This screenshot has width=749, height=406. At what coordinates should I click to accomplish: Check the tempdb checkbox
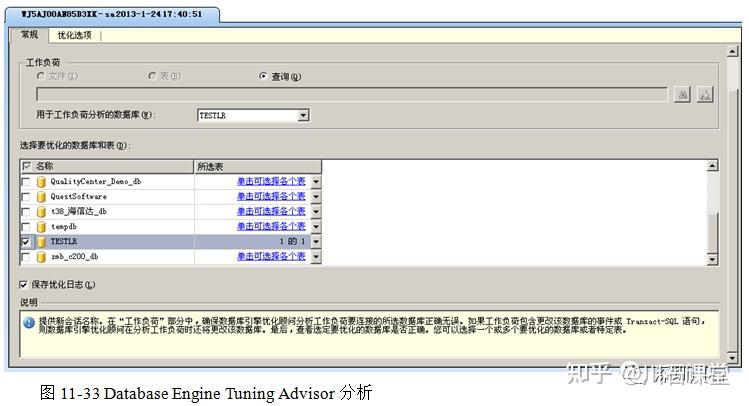pos(26,226)
